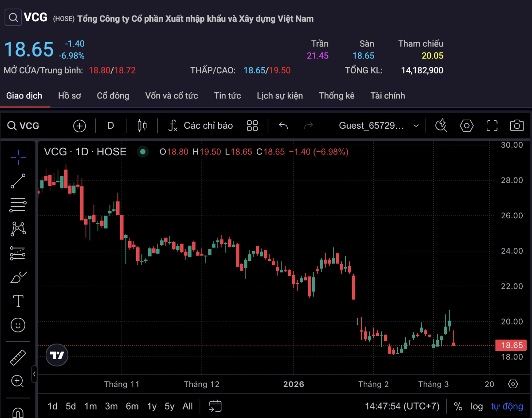Toggle percent scale on price axis

pyautogui.click(x=458, y=406)
